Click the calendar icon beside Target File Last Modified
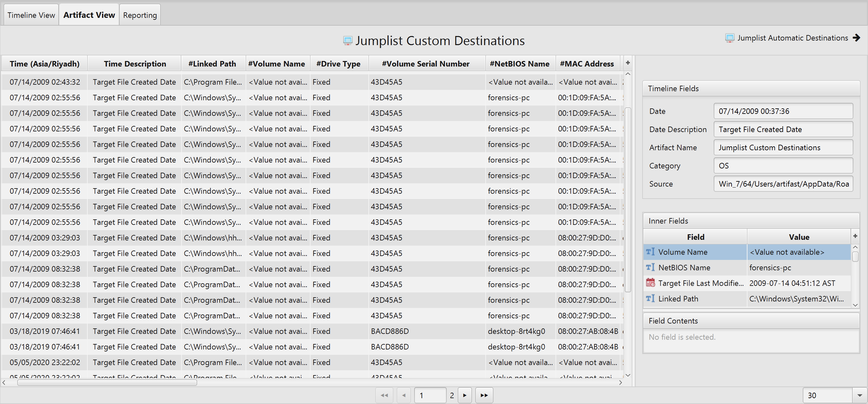868x404 pixels. point(650,283)
